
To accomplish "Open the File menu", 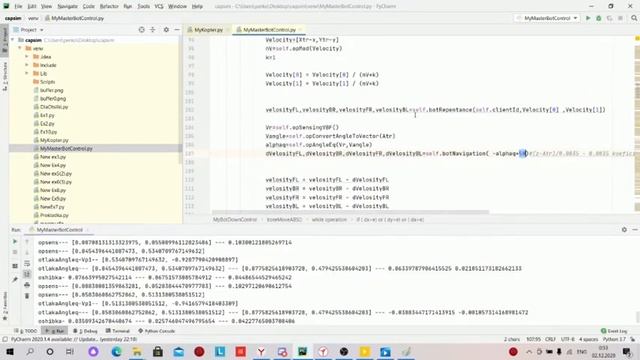I will click(x=18, y=7).
